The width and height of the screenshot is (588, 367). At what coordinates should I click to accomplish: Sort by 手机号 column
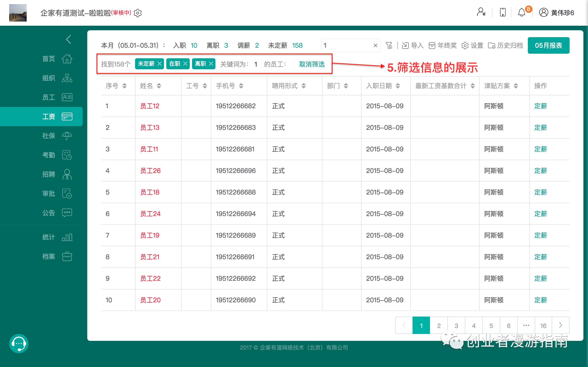pos(241,86)
